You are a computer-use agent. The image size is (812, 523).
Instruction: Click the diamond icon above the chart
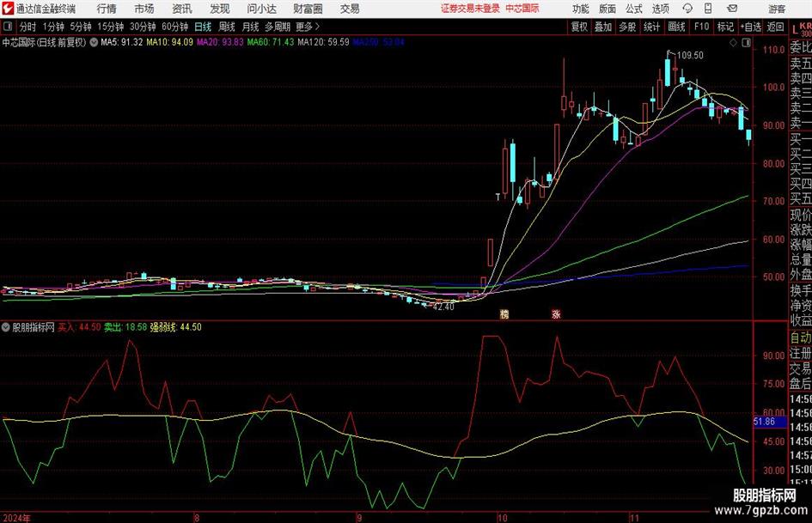(733, 43)
